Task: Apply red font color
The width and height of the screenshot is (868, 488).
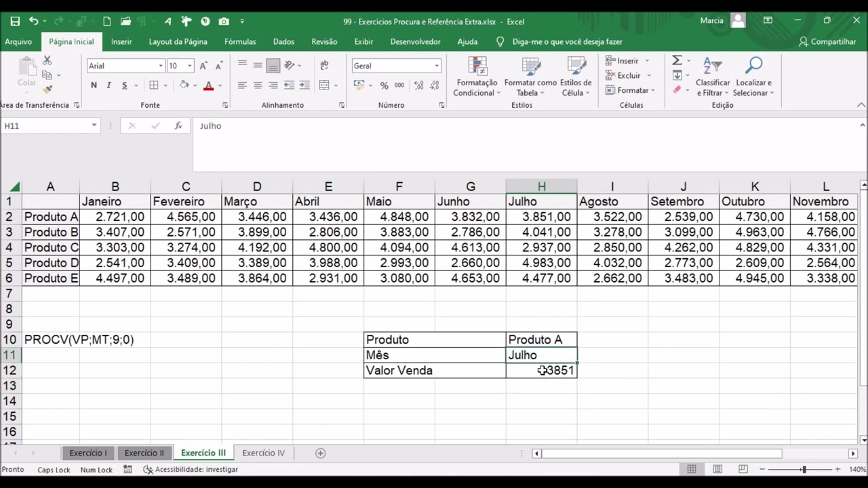Action: [x=208, y=85]
